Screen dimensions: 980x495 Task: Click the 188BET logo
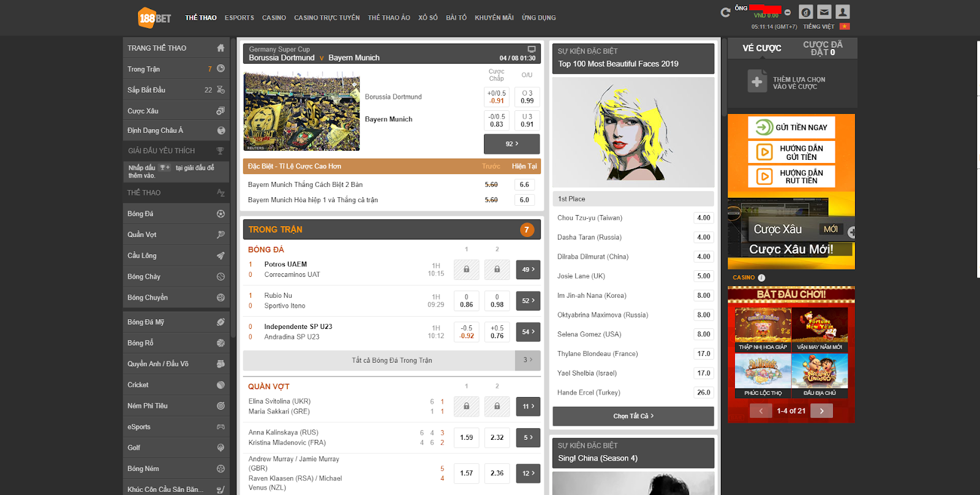[154, 18]
